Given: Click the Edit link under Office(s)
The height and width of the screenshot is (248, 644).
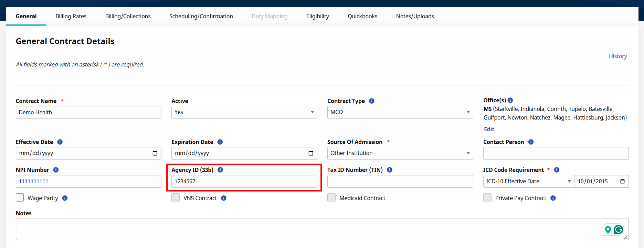Looking at the screenshot, I should coord(489,129).
